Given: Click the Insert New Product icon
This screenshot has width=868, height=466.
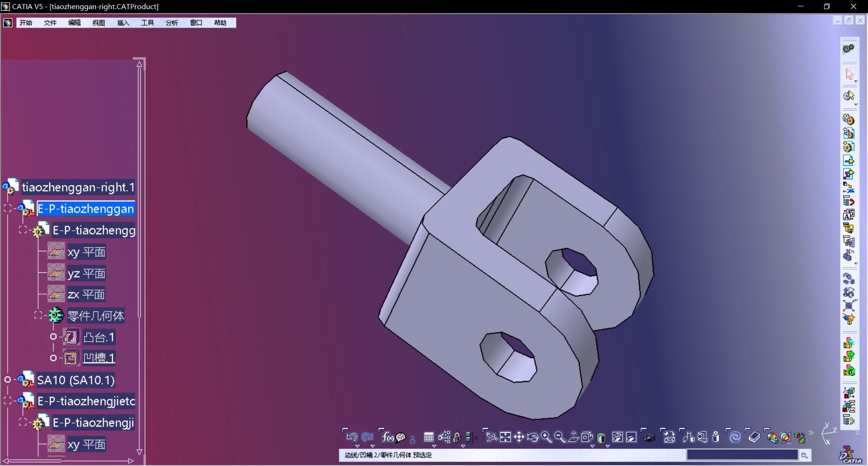Looking at the screenshot, I should pos(849,133).
